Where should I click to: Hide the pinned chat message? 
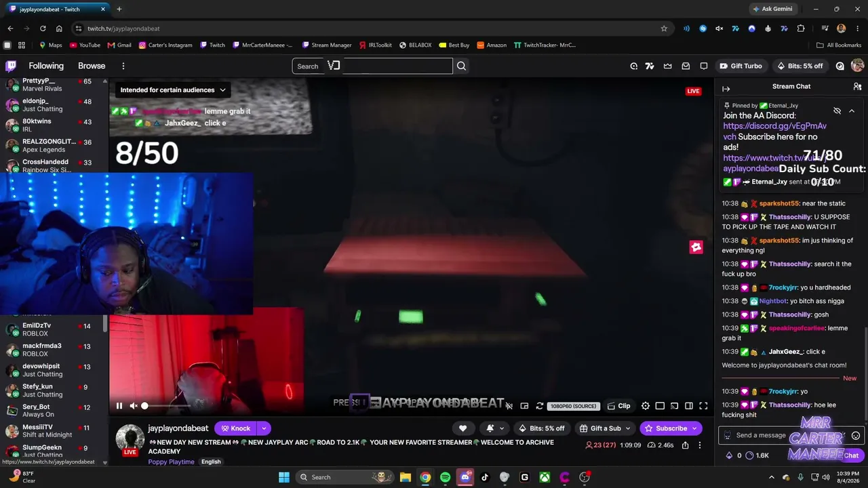[x=837, y=110]
